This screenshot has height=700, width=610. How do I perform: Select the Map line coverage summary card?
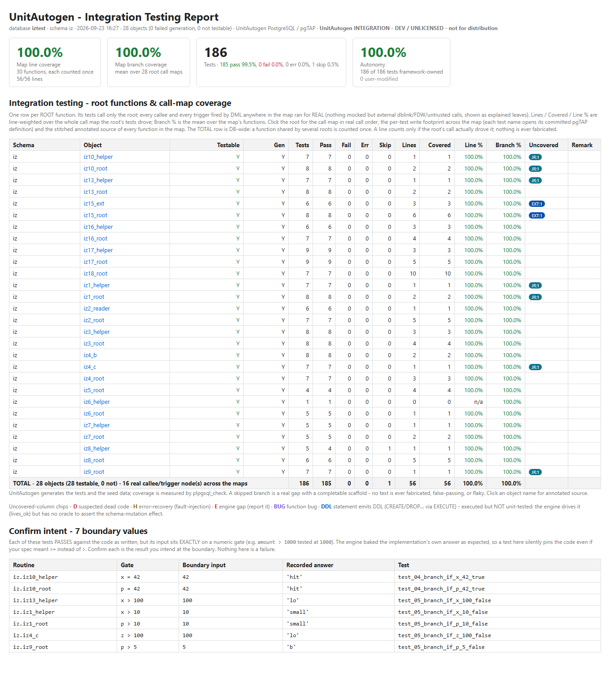(x=55, y=62)
